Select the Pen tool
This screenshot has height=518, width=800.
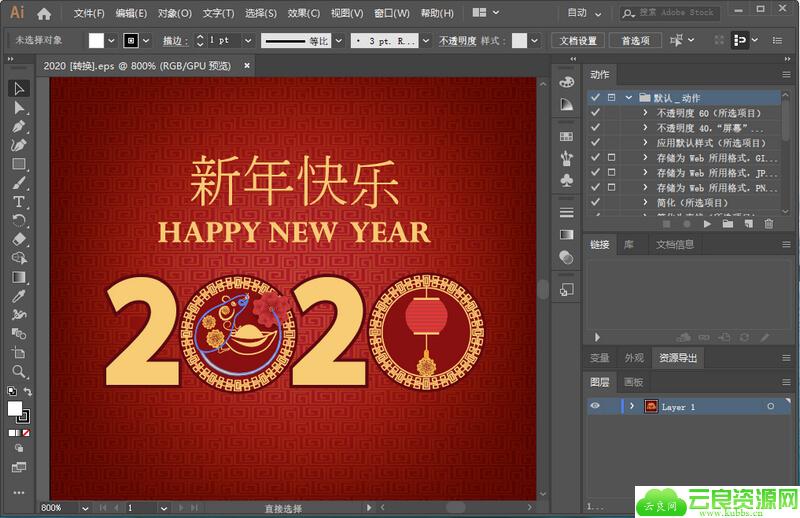click(x=19, y=126)
